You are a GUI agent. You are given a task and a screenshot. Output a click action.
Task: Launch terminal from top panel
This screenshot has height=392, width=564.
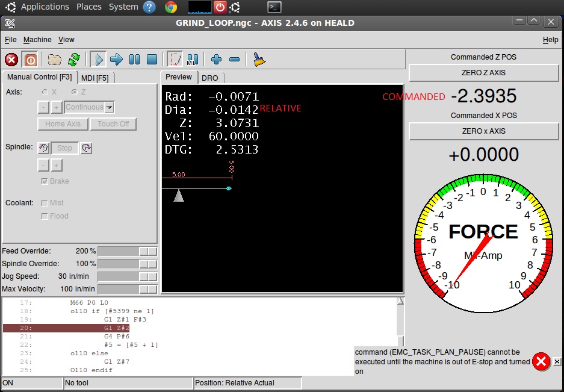coord(274,7)
